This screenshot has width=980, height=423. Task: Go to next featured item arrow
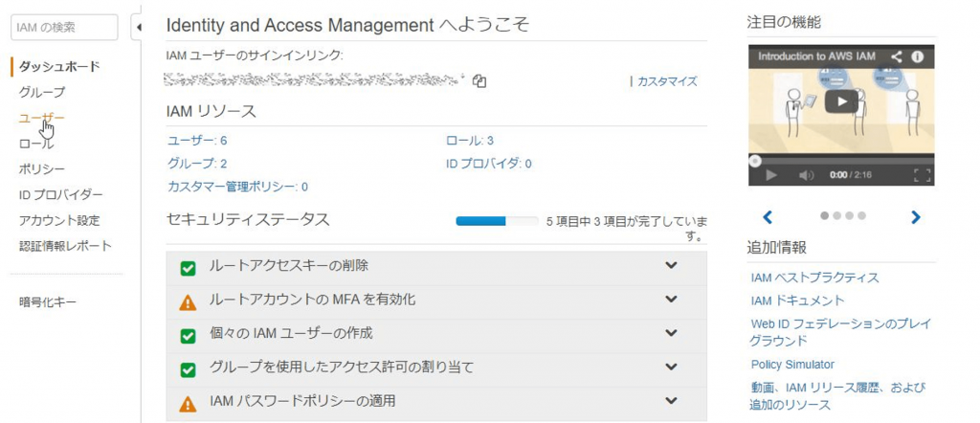tap(916, 217)
